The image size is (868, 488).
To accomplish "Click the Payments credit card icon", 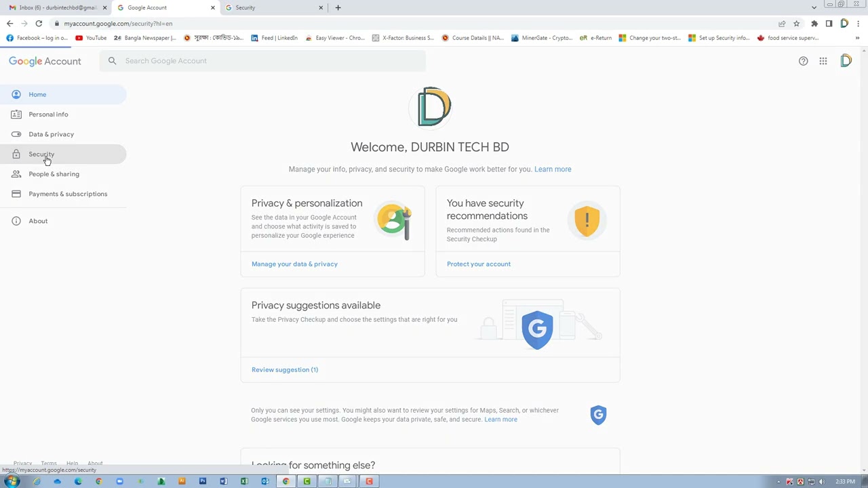I will (x=16, y=194).
